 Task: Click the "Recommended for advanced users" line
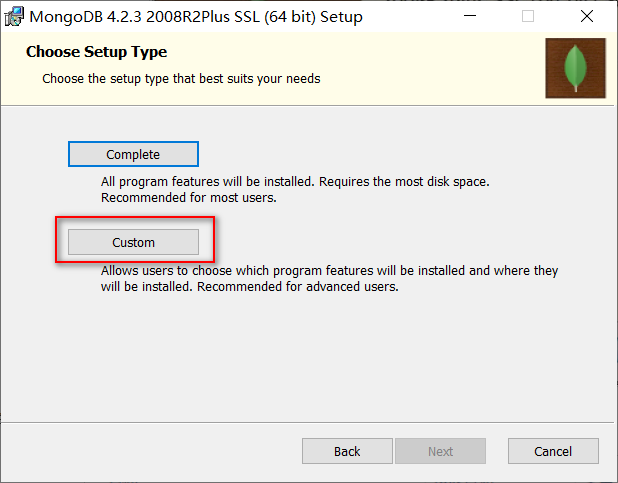[298, 287]
